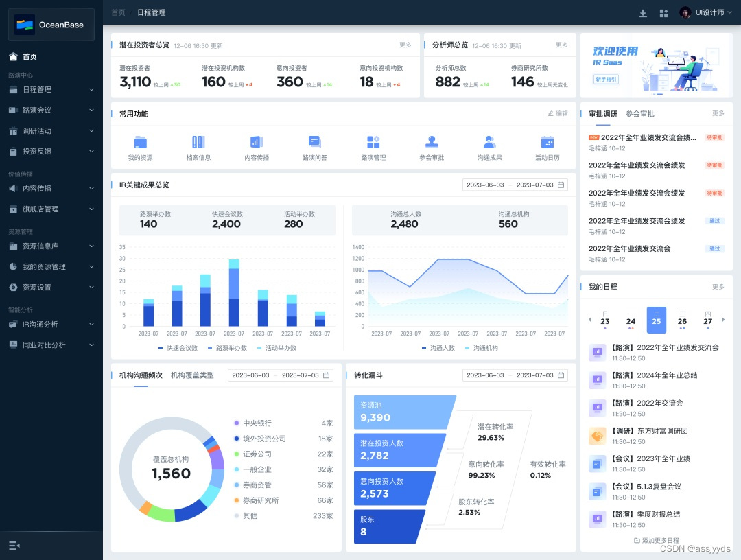Open the apps grid icon in top bar
The width and height of the screenshot is (741, 560).
point(663,13)
